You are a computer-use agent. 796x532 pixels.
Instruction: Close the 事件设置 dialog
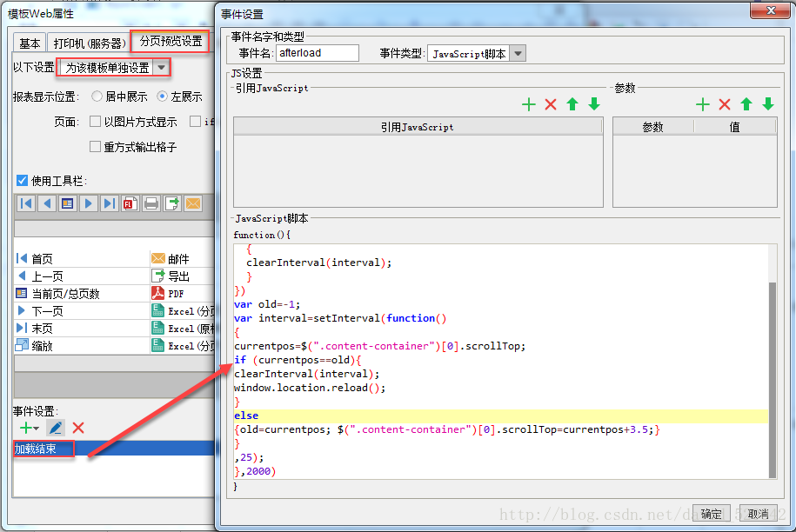771,10
